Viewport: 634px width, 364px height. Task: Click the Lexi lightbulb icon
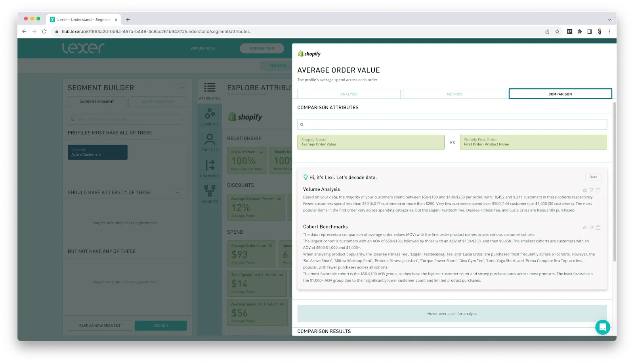pyautogui.click(x=306, y=177)
